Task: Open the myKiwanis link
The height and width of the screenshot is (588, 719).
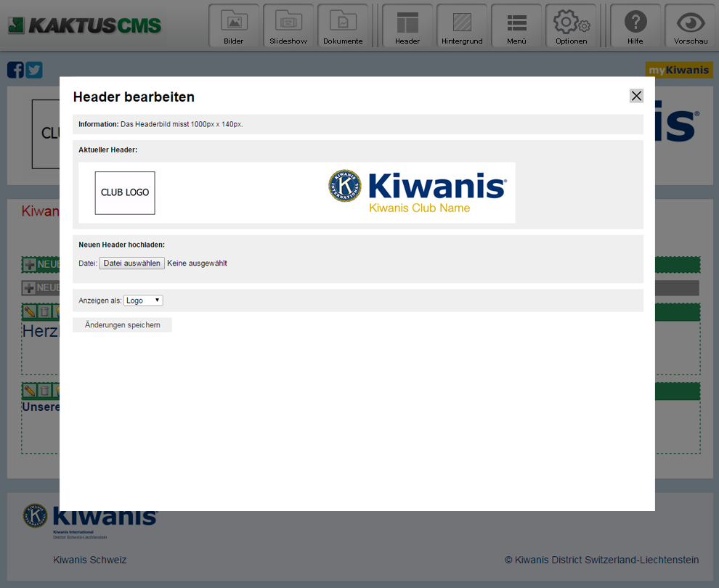Action: [x=679, y=70]
